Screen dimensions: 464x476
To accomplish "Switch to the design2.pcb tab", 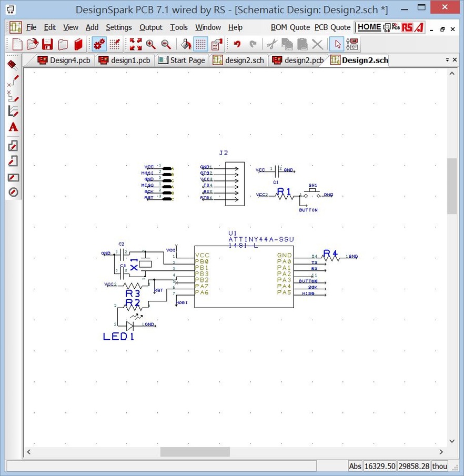I will 298,60.
